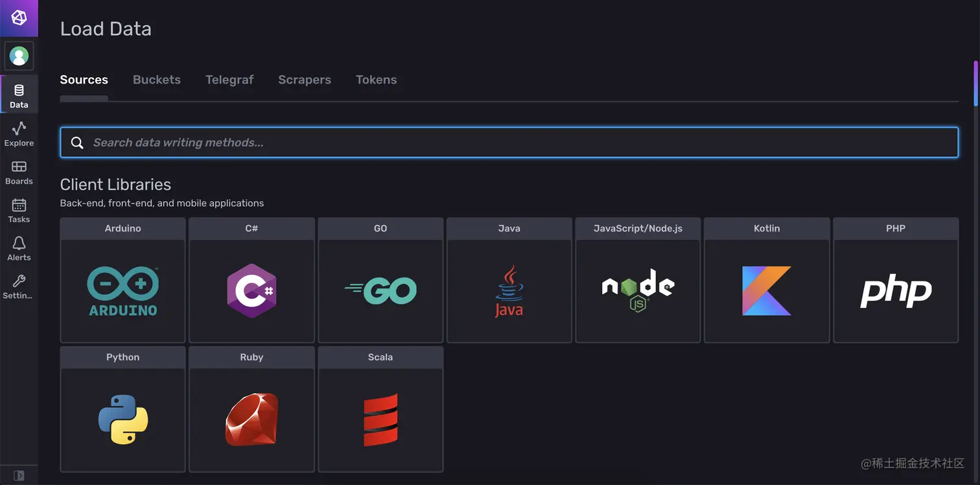Focus the Search data writing methods field
The width and height of the screenshot is (980, 485).
(509, 143)
